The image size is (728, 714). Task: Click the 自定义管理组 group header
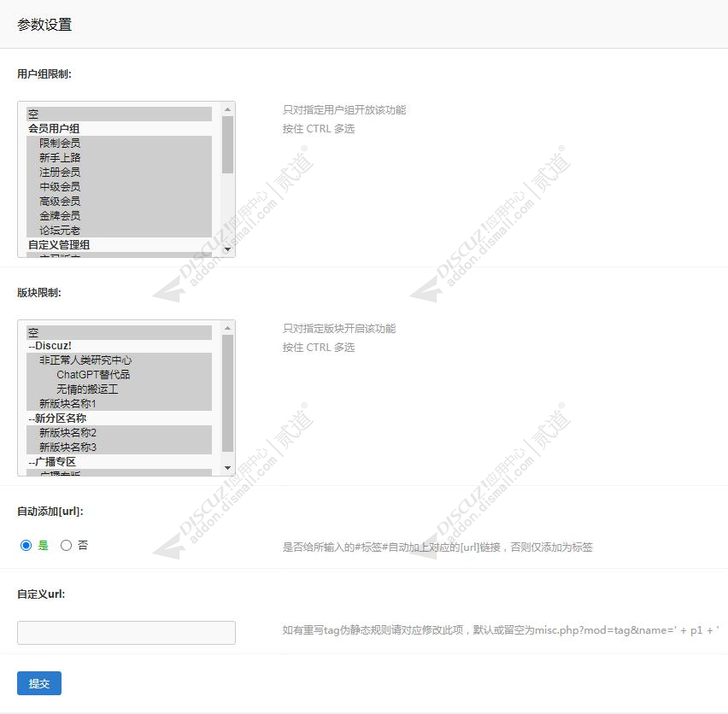click(x=59, y=244)
